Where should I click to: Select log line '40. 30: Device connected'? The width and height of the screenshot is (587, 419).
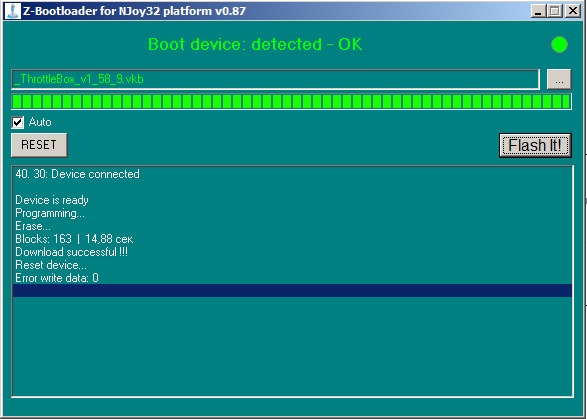click(77, 174)
